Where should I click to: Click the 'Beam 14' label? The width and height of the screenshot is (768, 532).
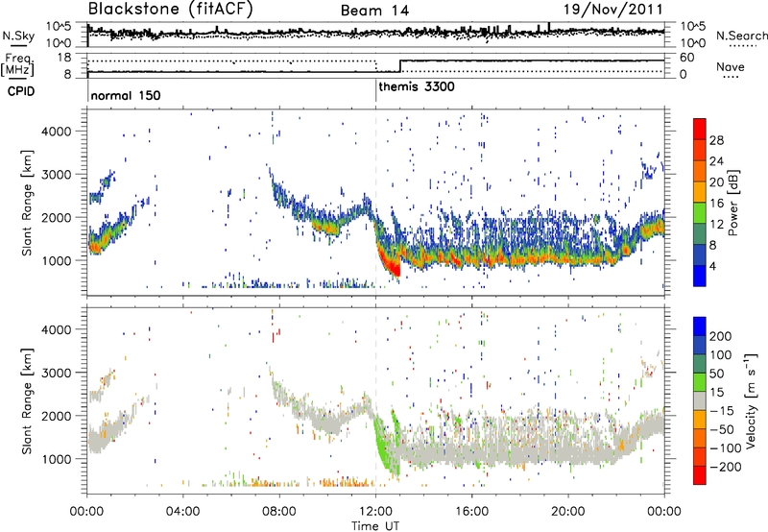(374, 11)
